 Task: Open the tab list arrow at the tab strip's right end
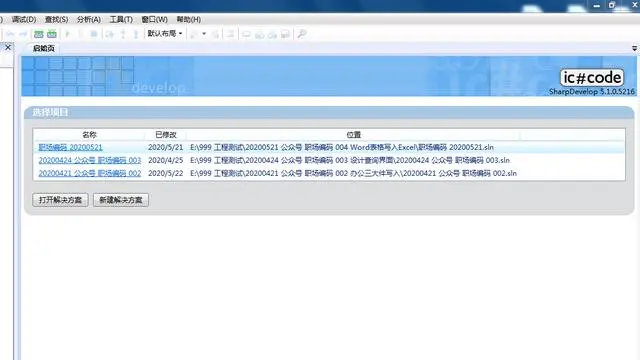pyautogui.click(x=634, y=48)
